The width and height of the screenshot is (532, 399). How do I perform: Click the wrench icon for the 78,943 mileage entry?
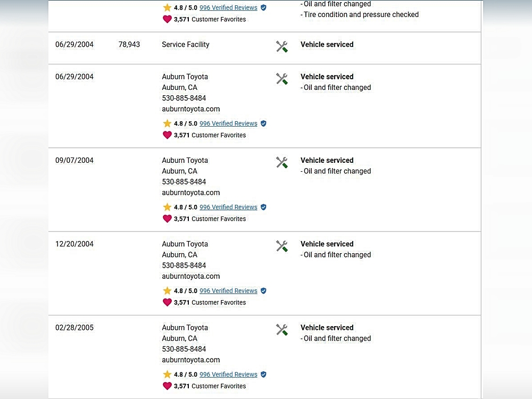click(282, 46)
